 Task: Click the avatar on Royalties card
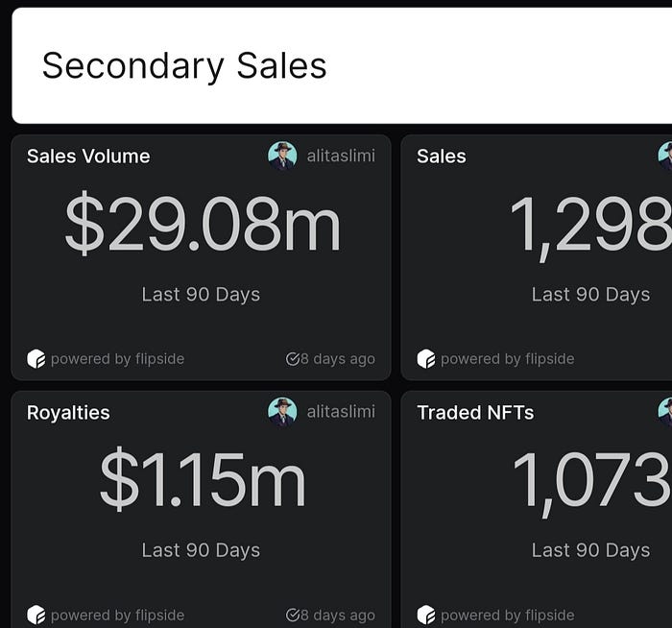282,412
